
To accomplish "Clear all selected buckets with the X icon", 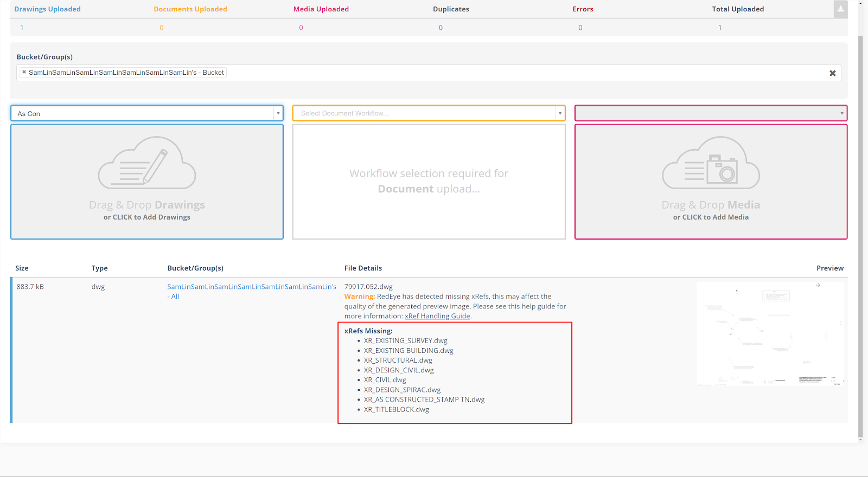I will (832, 73).
